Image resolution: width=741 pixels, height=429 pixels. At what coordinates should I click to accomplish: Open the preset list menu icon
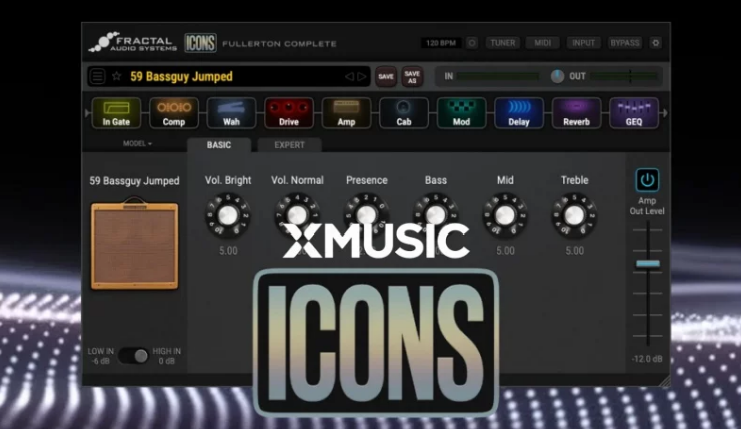coord(98,76)
